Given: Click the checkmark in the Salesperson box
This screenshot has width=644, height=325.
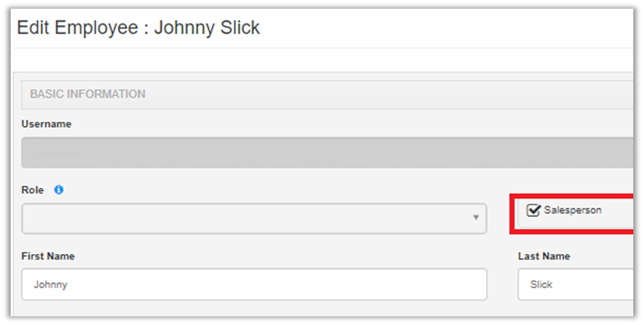Looking at the screenshot, I should (x=534, y=210).
